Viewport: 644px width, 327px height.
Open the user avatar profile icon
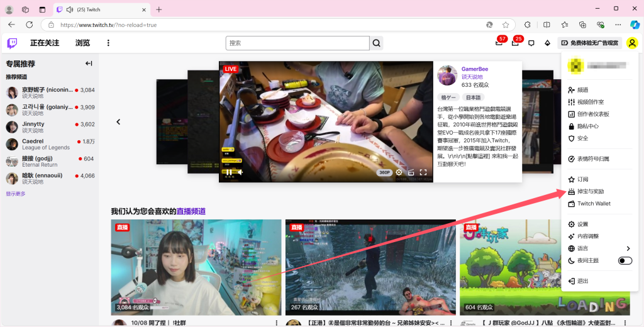point(632,43)
